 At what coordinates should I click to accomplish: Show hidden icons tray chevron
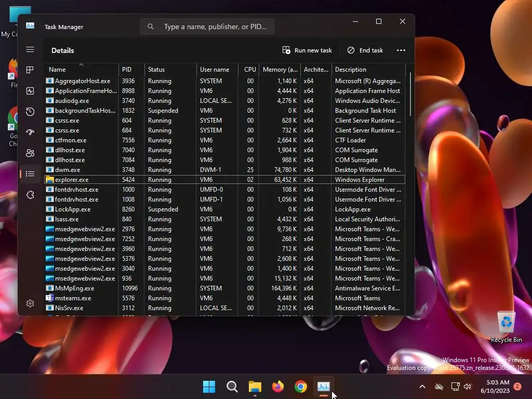[x=422, y=387]
